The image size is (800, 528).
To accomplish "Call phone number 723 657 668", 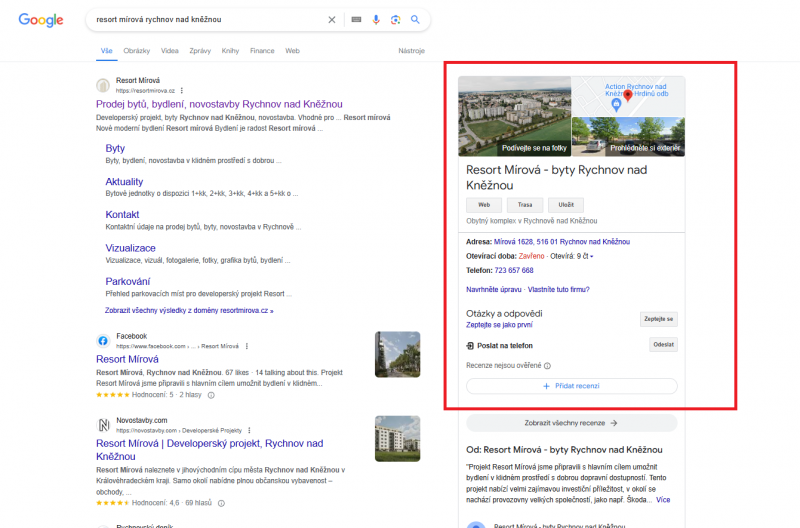I will point(514,270).
